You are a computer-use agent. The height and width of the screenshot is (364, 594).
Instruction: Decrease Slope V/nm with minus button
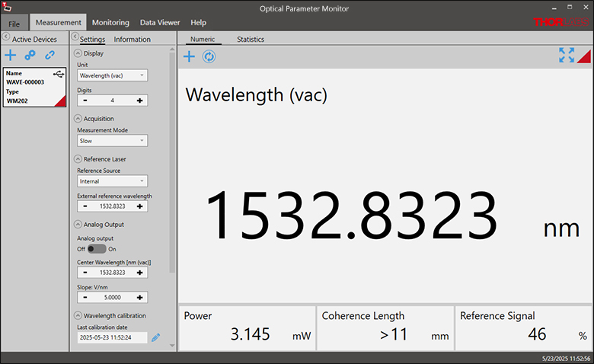pos(85,298)
